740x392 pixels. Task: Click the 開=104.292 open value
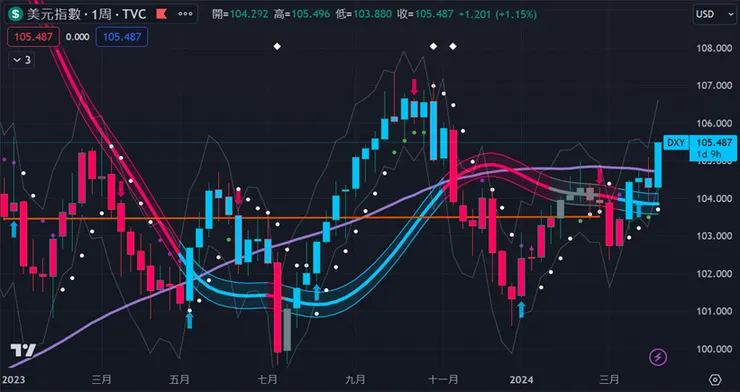[240, 14]
